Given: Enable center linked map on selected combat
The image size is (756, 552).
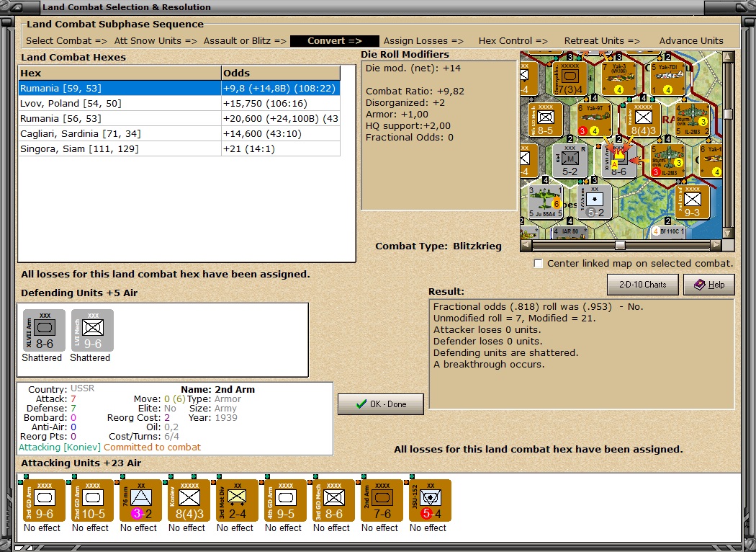Looking at the screenshot, I should 539,264.
